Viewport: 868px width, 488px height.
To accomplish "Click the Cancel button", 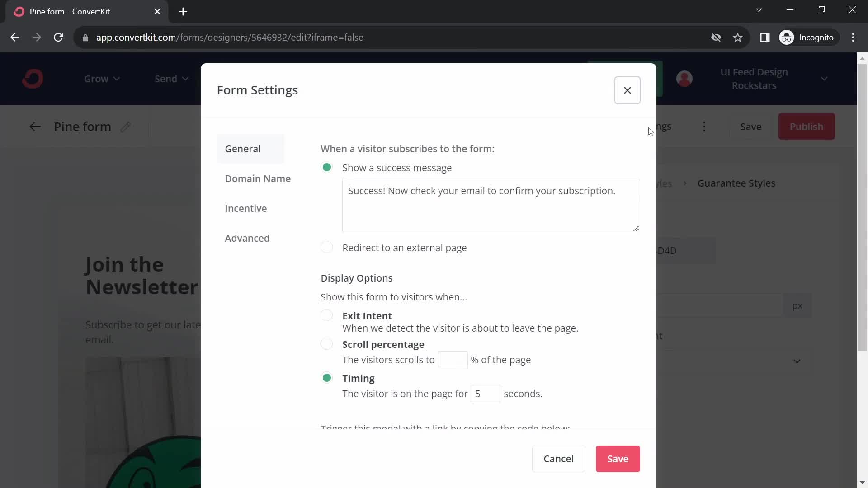I will click(x=559, y=458).
